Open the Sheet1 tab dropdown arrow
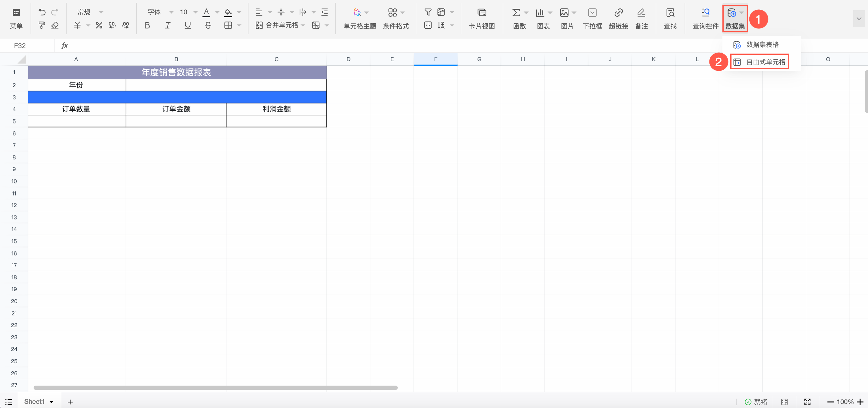 point(51,402)
